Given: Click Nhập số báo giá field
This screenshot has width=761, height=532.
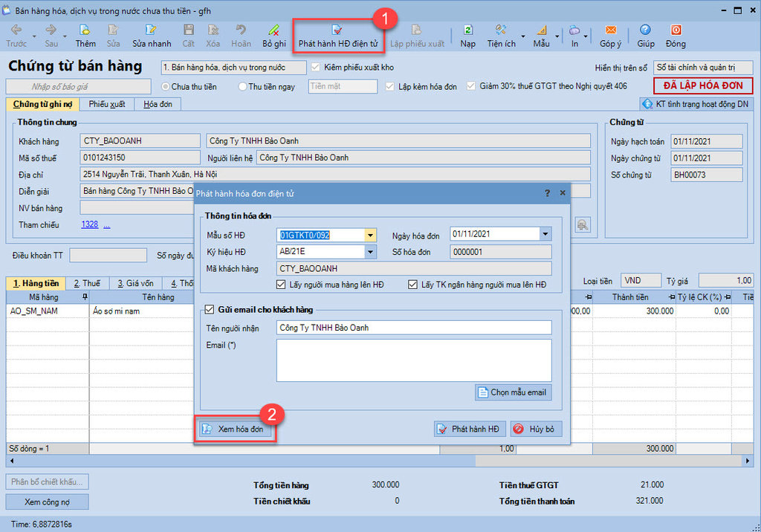Looking at the screenshot, I should (78, 86).
